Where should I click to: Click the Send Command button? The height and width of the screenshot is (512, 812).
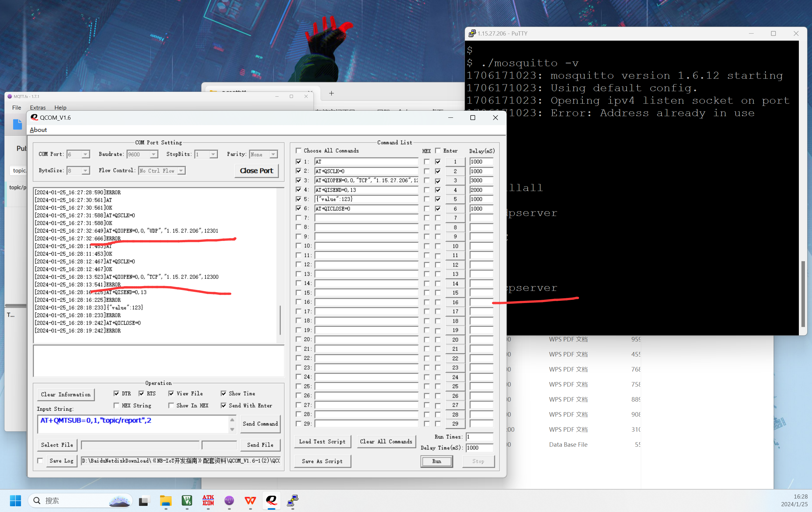point(260,424)
